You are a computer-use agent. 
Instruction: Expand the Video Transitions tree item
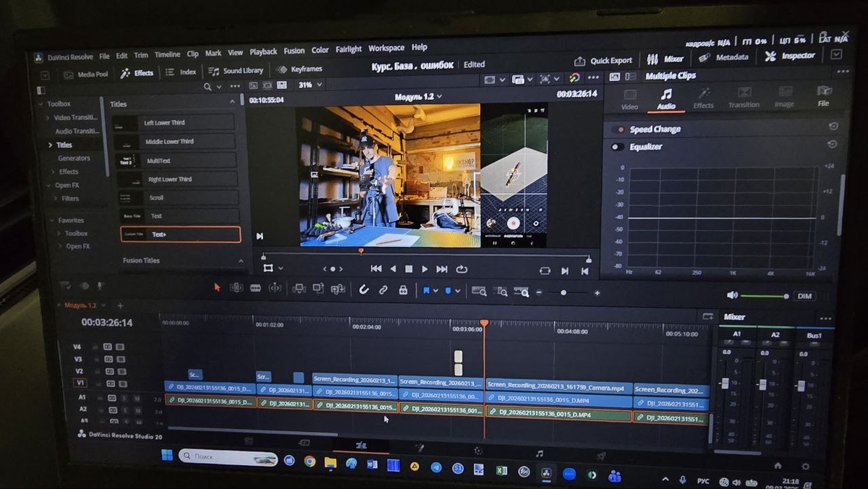click(49, 117)
